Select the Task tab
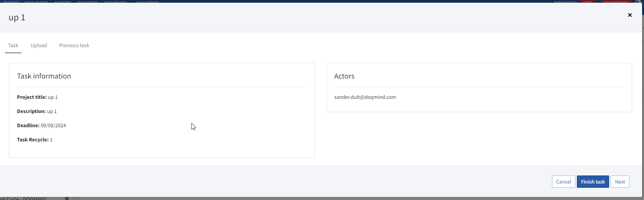The width and height of the screenshot is (644, 200). [13, 45]
